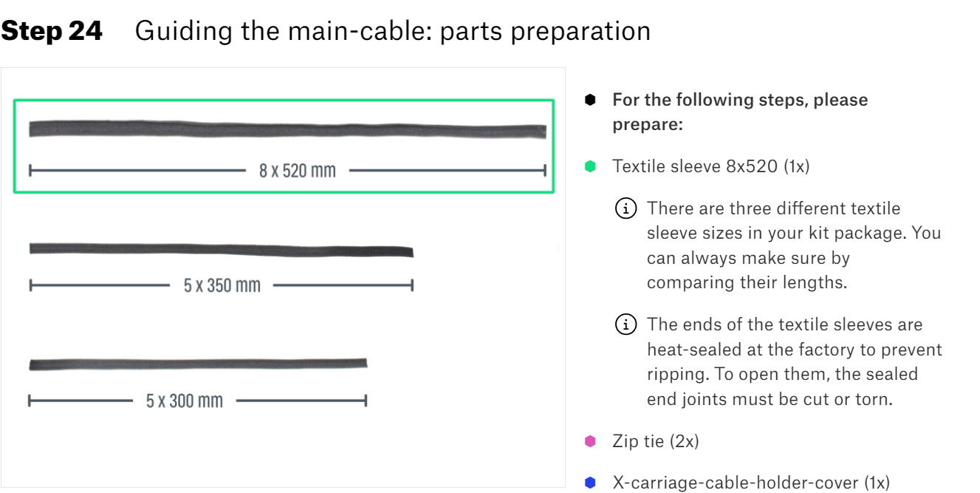Click the info icon about heat-sealed ends
Screen dimensions: 980x493
pos(626,324)
